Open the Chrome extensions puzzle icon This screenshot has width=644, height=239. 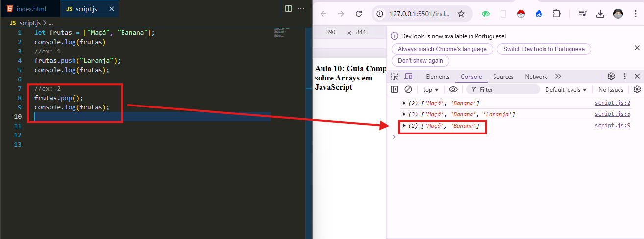556,14
